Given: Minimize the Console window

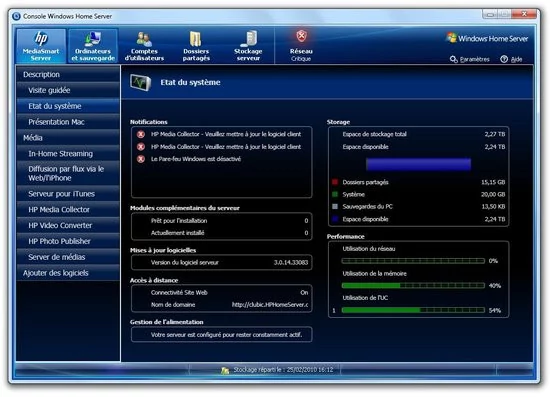Looking at the screenshot, I should [490, 14].
